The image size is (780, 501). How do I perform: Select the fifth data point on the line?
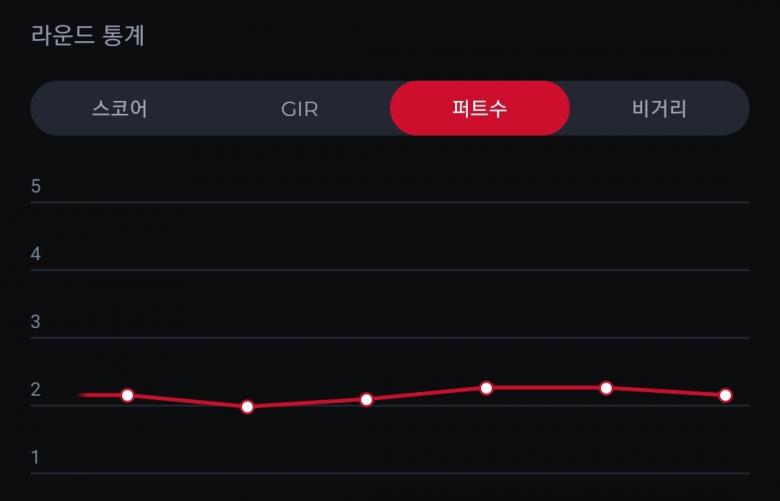coord(606,388)
